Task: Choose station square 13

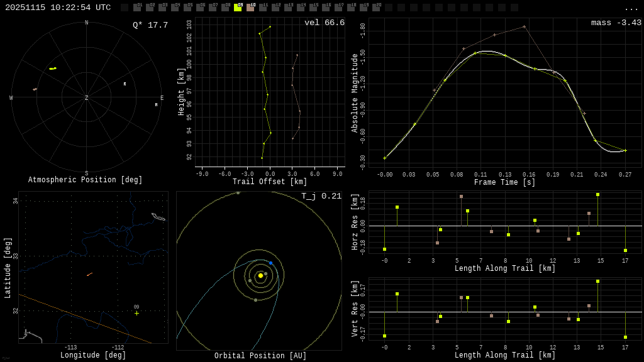Action: point(288,8)
